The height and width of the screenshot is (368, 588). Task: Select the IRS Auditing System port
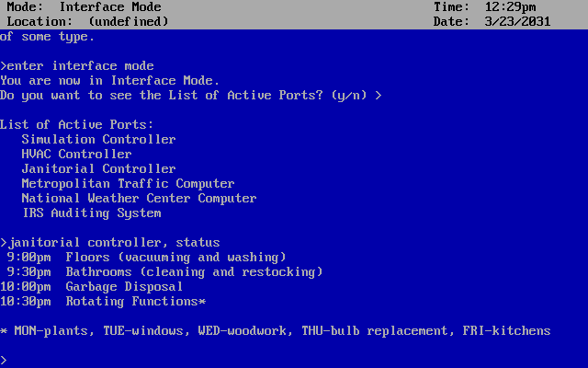click(x=91, y=213)
